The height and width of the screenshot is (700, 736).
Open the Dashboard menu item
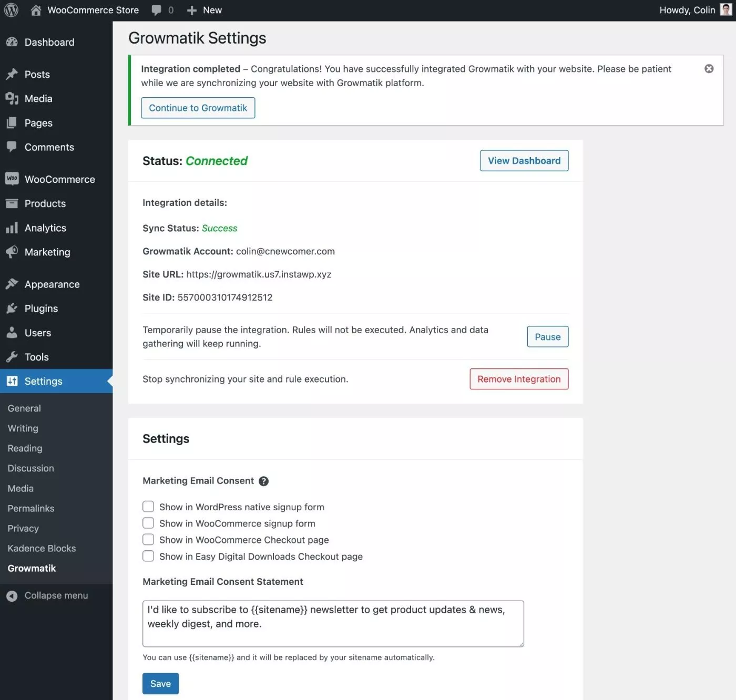49,42
